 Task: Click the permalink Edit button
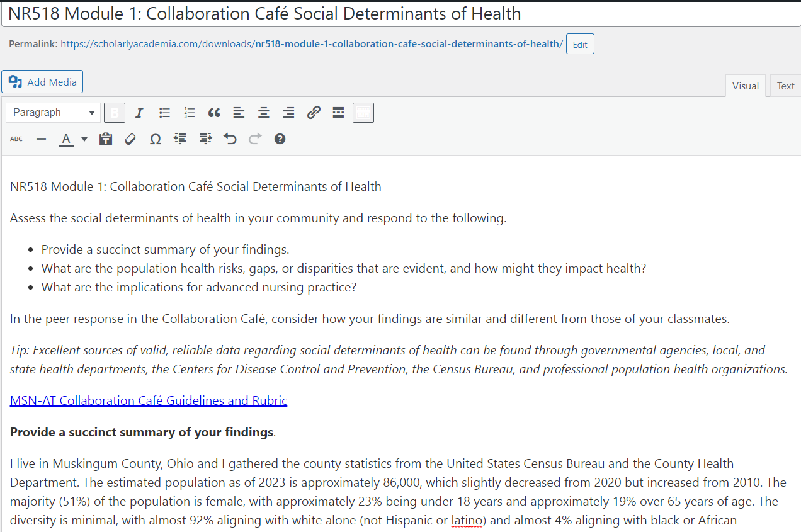click(x=580, y=45)
